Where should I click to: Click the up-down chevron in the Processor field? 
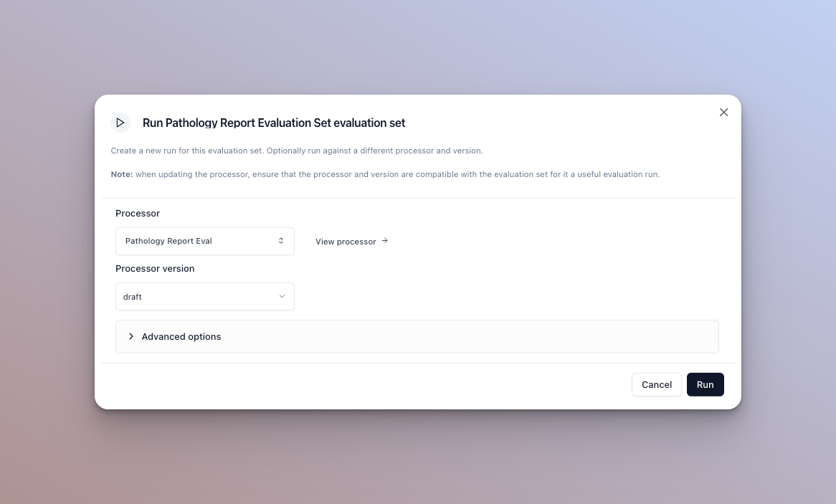tap(281, 241)
